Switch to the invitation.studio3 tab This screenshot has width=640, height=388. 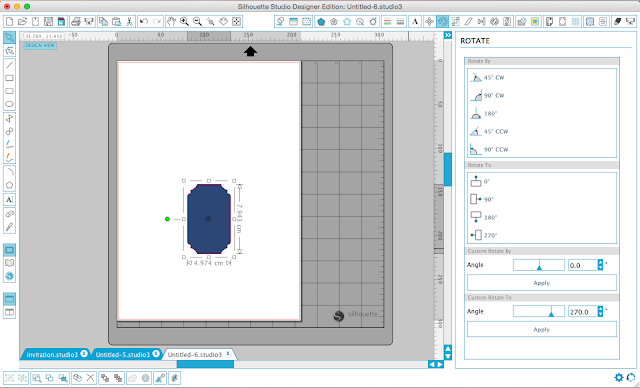(x=56, y=354)
